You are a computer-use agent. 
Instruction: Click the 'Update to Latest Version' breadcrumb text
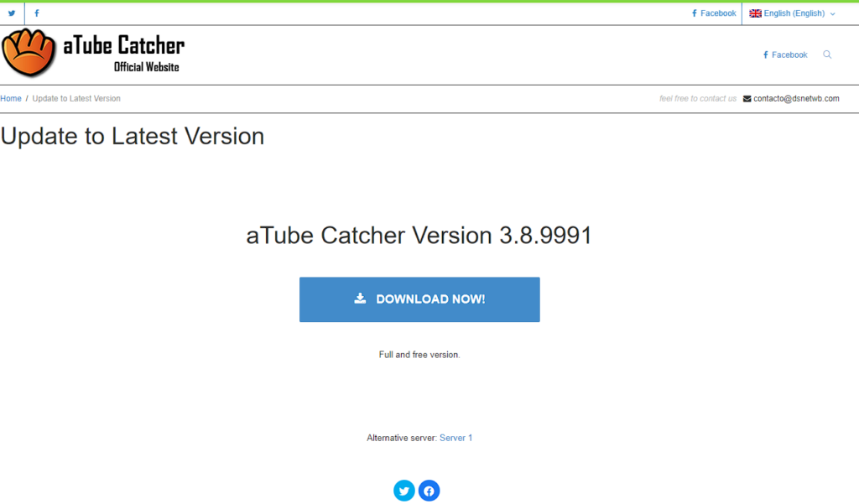(x=76, y=99)
